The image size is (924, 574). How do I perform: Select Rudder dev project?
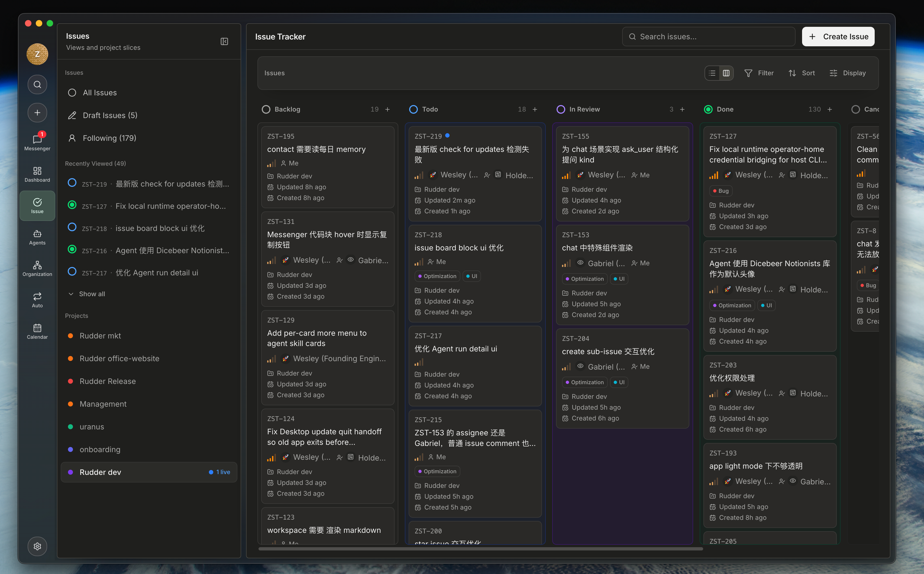pos(149,472)
